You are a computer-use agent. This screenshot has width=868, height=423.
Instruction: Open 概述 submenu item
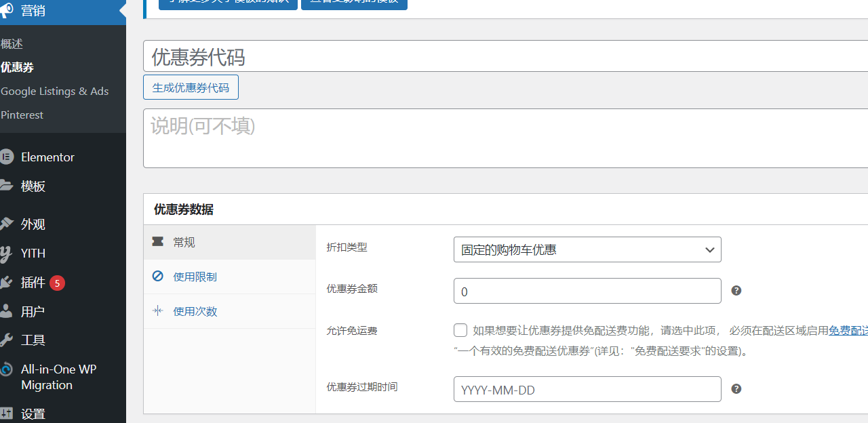coord(12,44)
